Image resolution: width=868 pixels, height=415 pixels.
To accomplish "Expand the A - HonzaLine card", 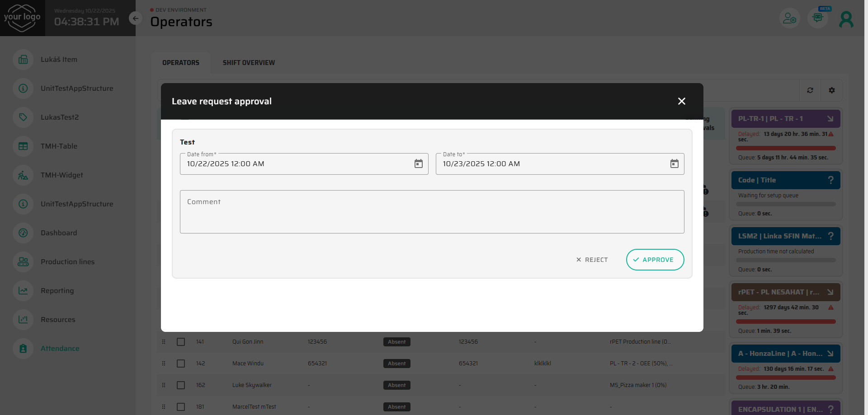I will (830, 354).
